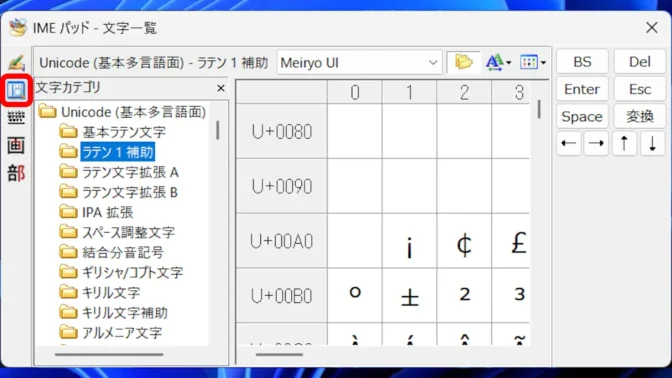Click the up arrow key button

pyautogui.click(x=624, y=144)
